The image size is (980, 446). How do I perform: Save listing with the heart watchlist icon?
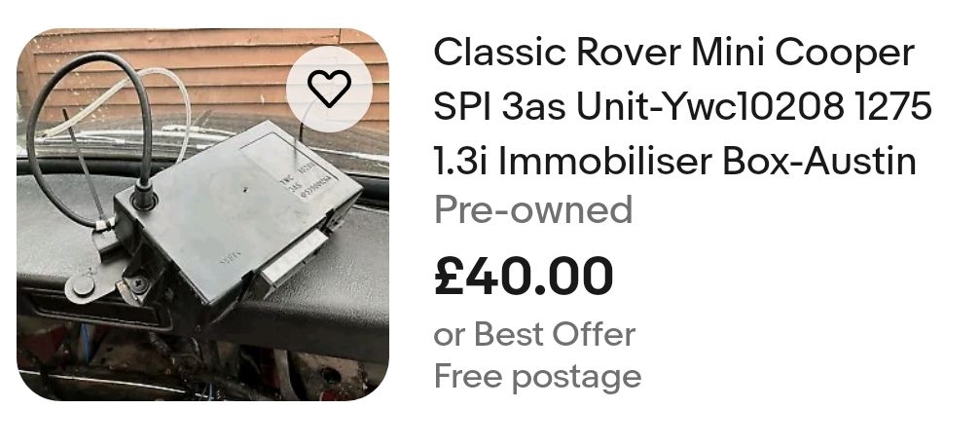[329, 89]
